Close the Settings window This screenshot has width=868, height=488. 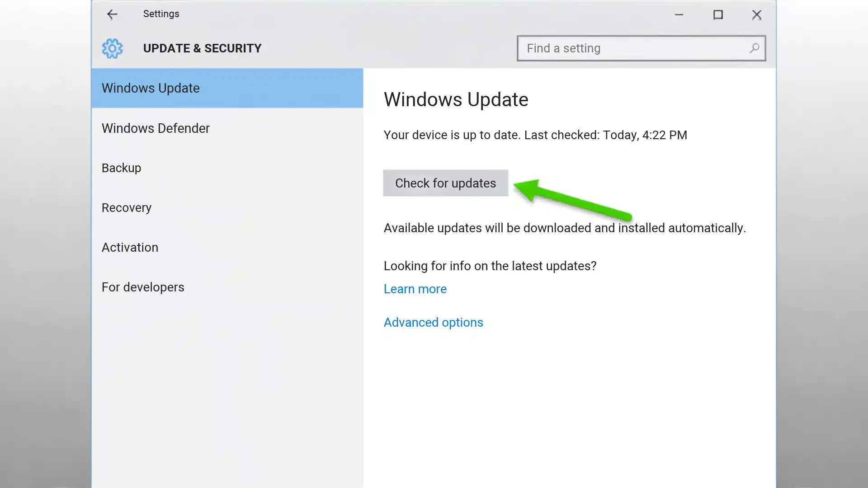757,14
